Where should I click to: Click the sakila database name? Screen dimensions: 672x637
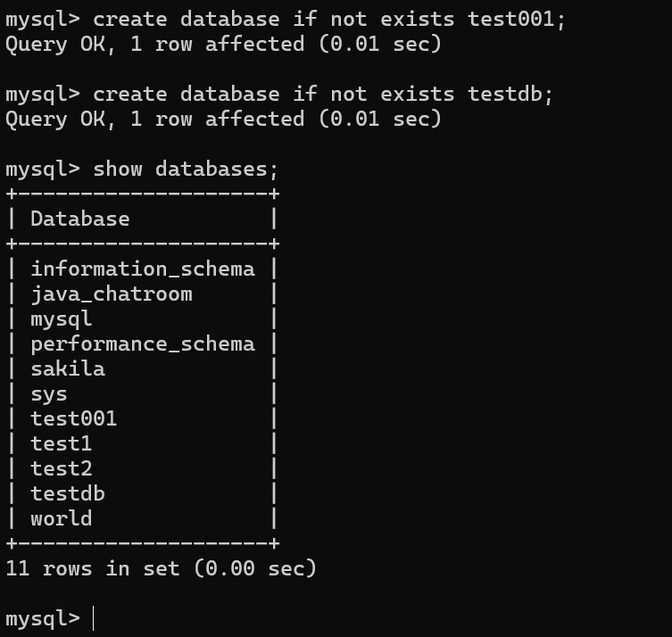pyautogui.click(x=67, y=368)
